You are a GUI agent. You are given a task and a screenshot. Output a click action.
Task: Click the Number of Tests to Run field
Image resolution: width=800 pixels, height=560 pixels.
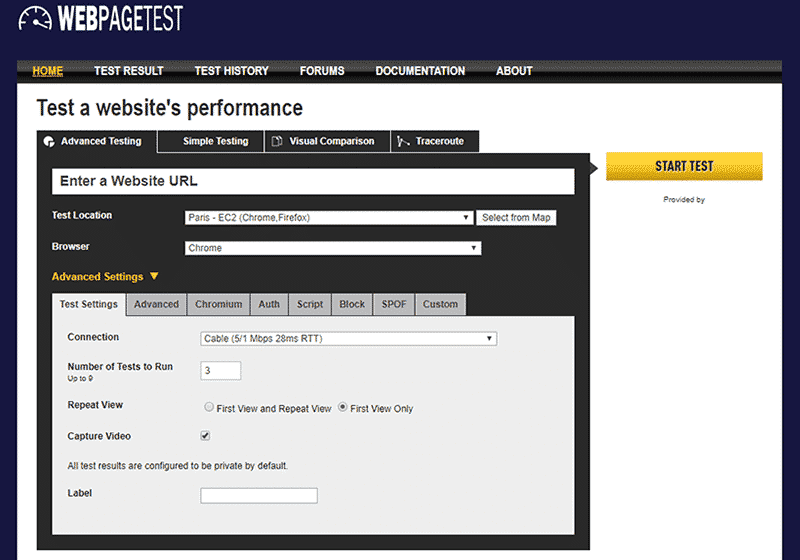[x=221, y=371]
